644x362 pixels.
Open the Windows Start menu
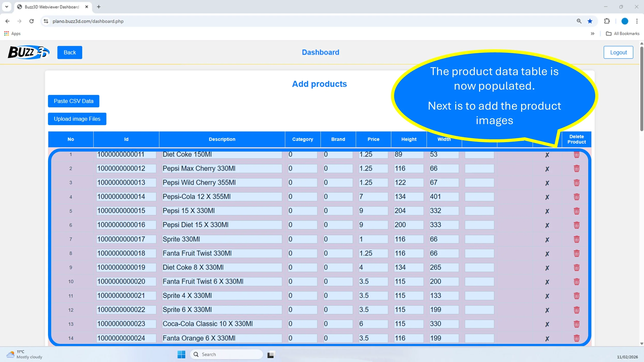click(181, 355)
